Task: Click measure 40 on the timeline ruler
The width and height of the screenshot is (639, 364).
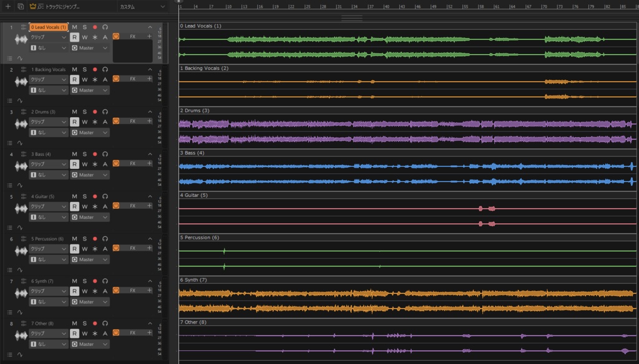Action: click(386, 6)
